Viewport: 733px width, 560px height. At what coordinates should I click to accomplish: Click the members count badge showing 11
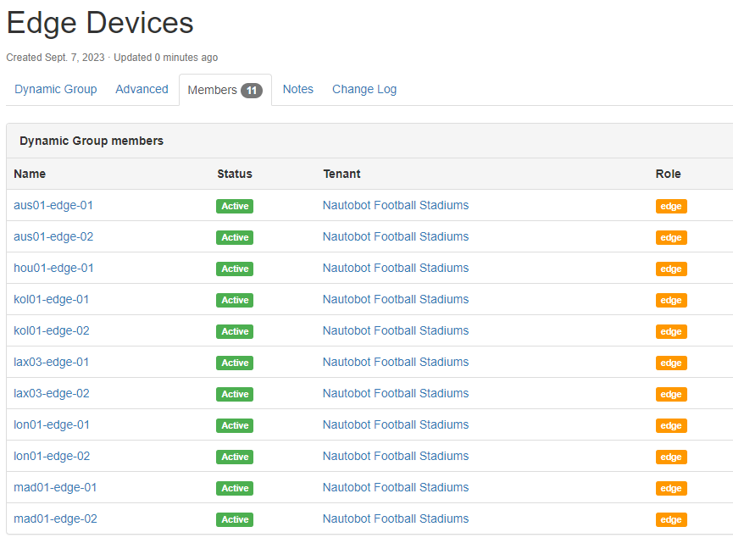coord(252,90)
